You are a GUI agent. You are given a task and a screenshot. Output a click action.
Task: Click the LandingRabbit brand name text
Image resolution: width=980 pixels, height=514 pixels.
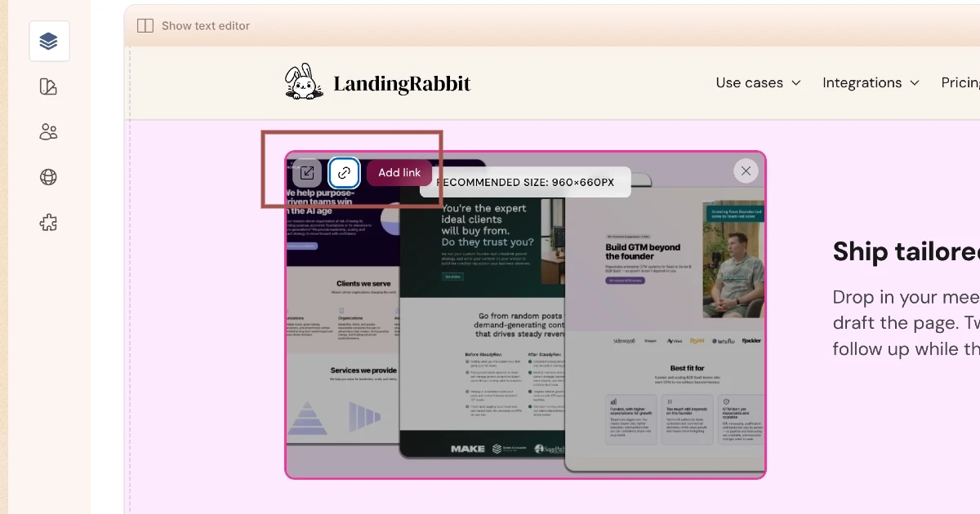coord(402,83)
